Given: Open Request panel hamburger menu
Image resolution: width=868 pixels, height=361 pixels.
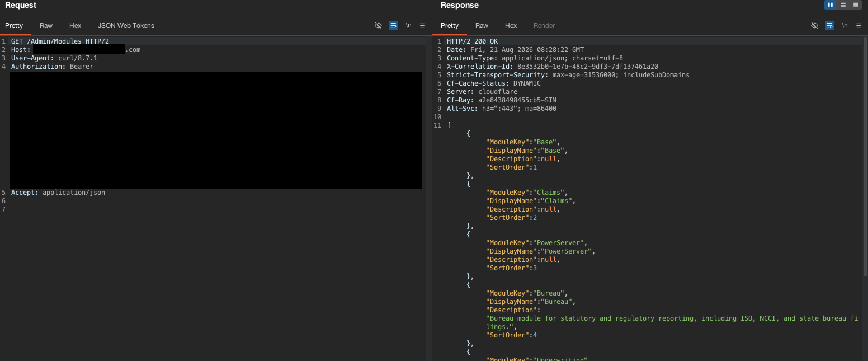Looking at the screenshot, I should [x=422, y=26].
